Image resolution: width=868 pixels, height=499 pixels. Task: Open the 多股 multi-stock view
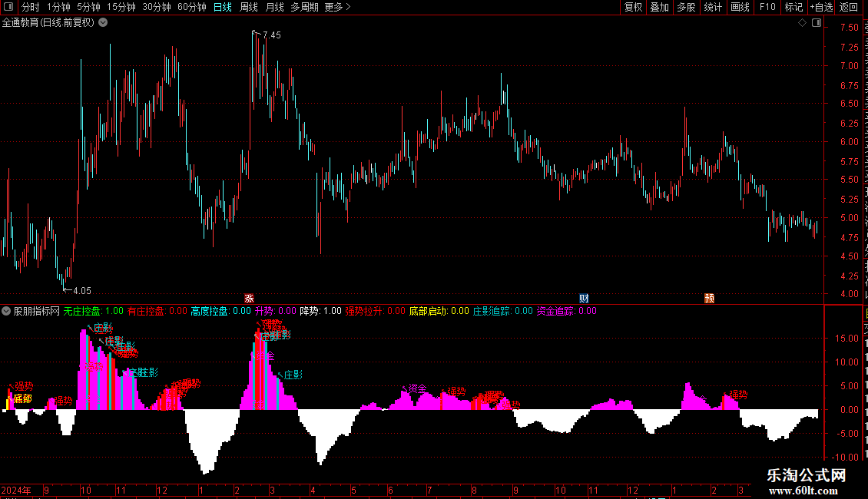click(x=687, y=7)
